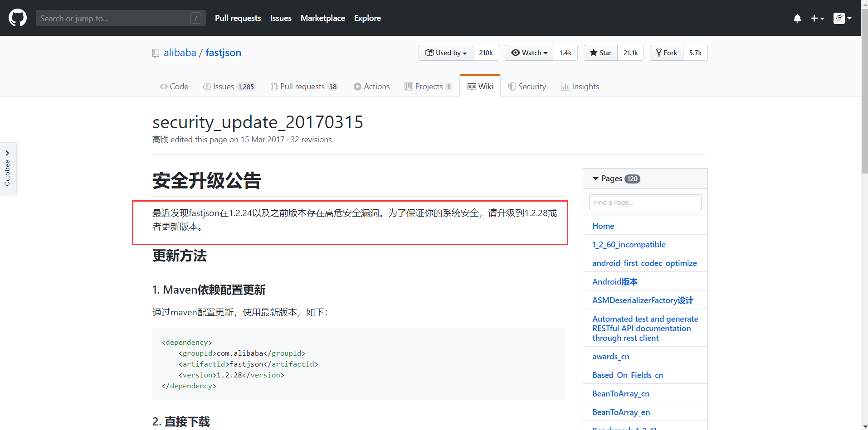Select the Wiki tab
The height and width of the screenshot is (430, 868).
480,87
